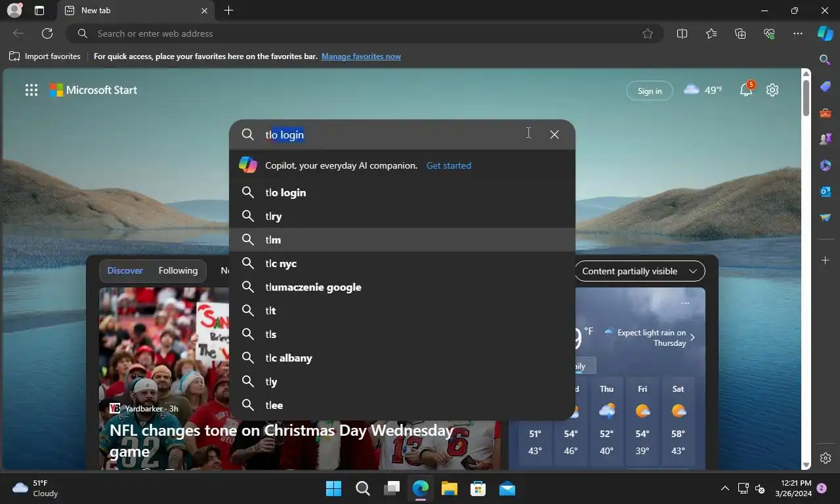This screenshot has width=840, height=504.
Task: Open sidebar Drop paper plane icon
Action: pos(826,218)
